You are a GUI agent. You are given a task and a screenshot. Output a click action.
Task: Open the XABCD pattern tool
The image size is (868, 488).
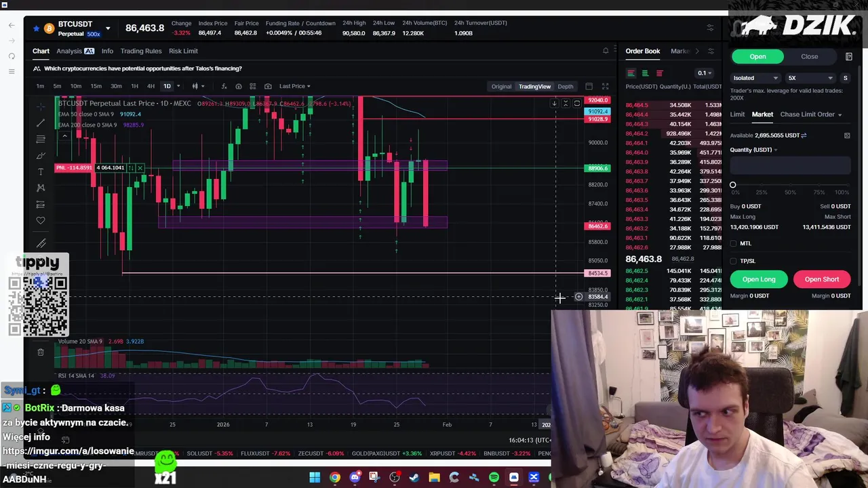coord(41,188)
